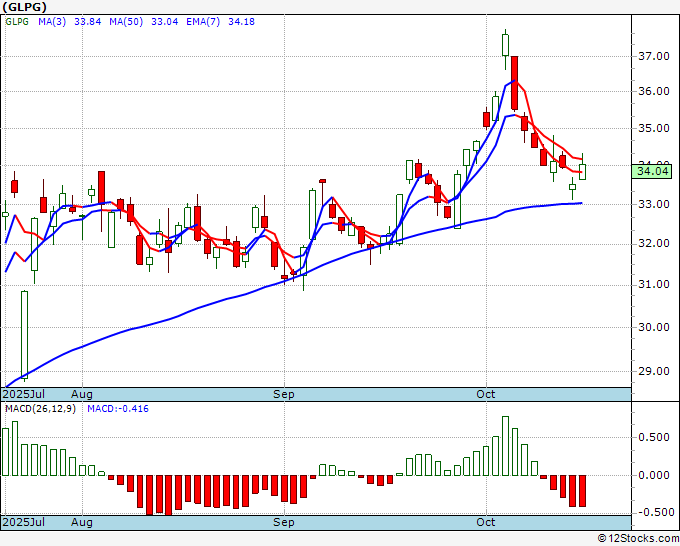Select the EMA(7) legend label
The width and height of the screenshot is (680, 546).
[203, 22]
